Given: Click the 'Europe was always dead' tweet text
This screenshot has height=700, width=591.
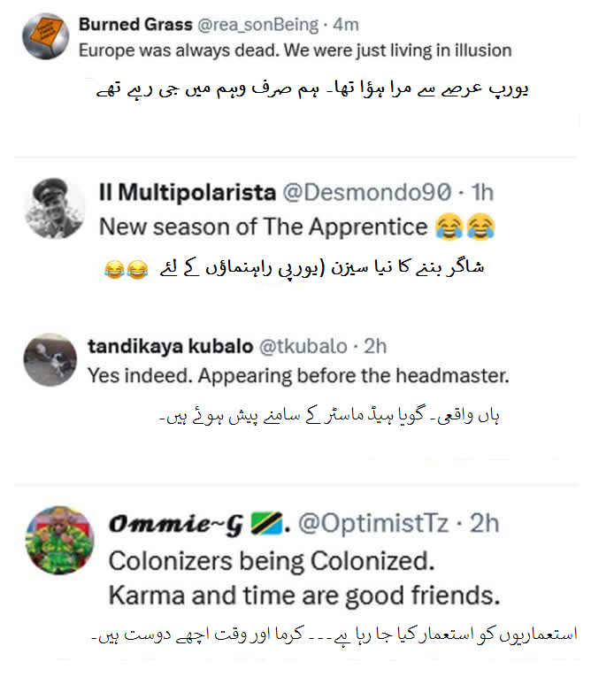Looking at the screenshot, I should [295, 50].
